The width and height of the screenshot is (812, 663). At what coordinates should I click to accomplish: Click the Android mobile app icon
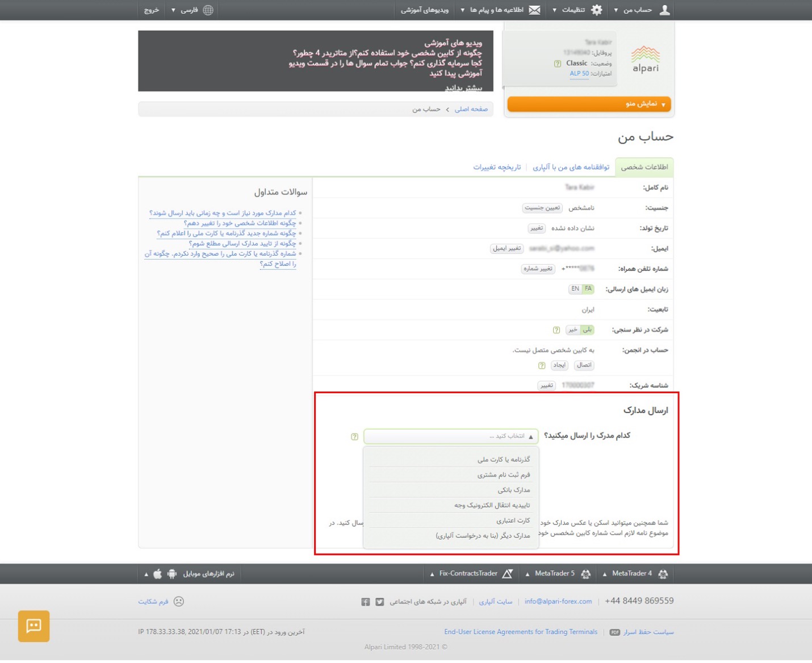tap(172, 574)
